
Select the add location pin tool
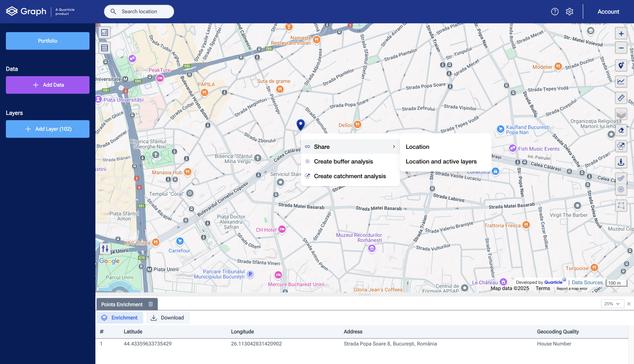click(621, 66)
